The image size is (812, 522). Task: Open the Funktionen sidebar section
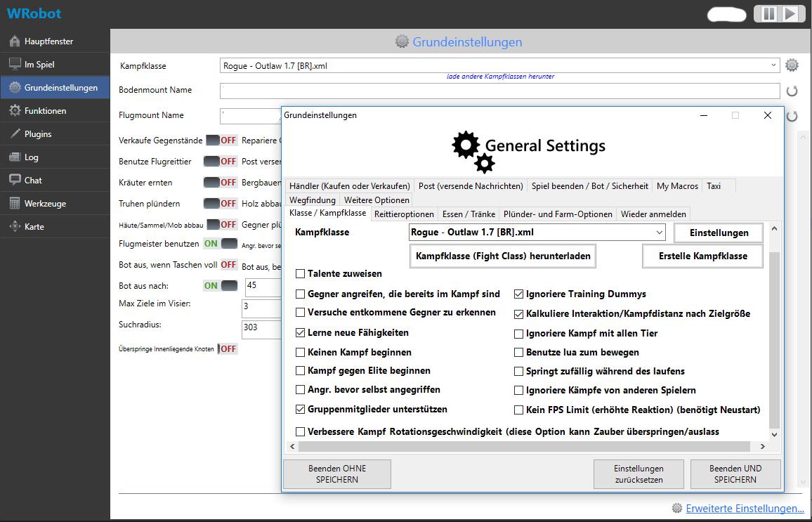45,110
